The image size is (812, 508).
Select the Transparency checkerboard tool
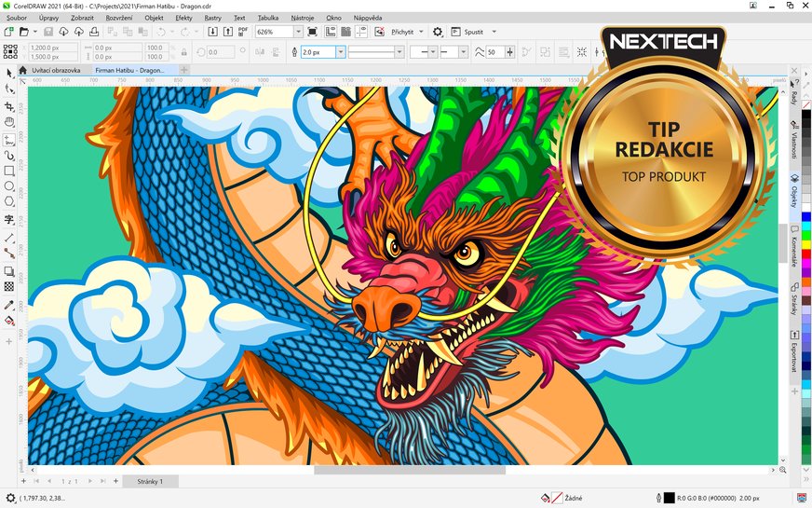coord(9,287)
